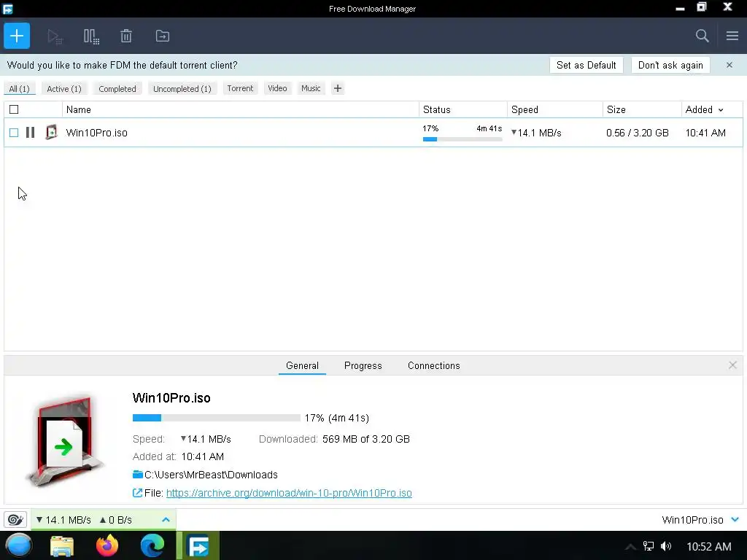Open File Explorer from the taskbar
Viewport: 747px width, 560px height.
[x=62, y=546]
